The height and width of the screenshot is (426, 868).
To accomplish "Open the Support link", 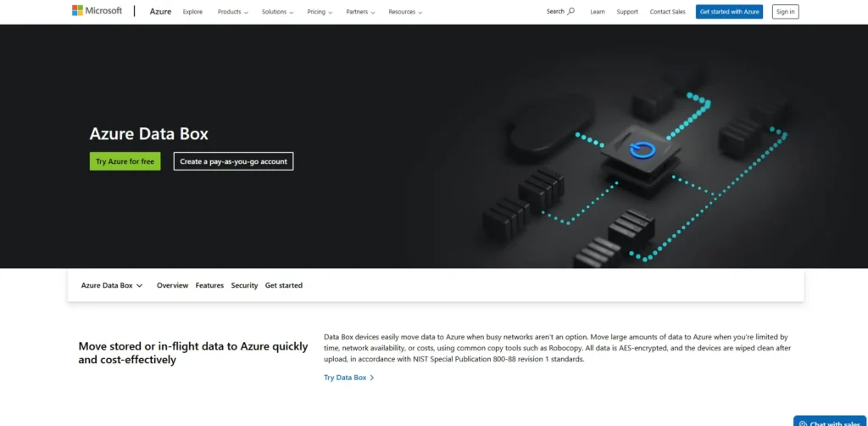I will pos(627,12).
